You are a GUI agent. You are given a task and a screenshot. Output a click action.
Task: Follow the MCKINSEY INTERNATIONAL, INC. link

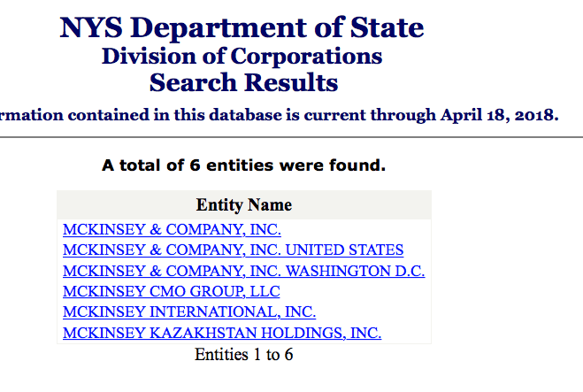point(189,312)
